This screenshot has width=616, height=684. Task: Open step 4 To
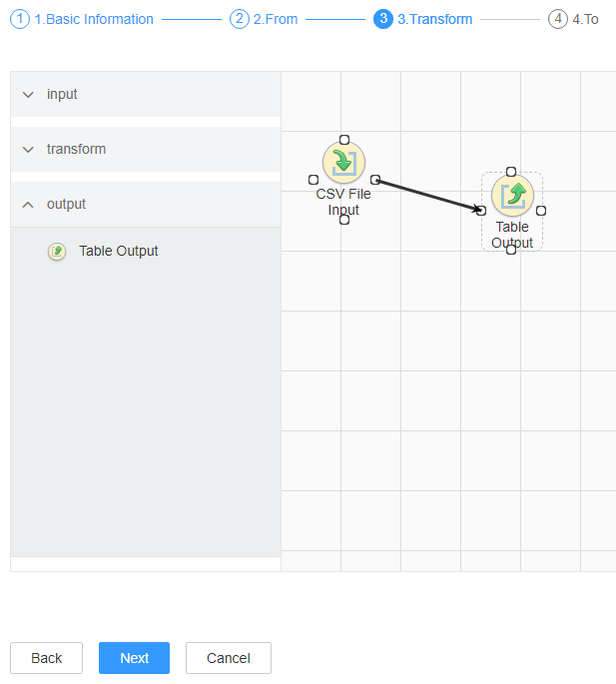(x=573, y=19)
